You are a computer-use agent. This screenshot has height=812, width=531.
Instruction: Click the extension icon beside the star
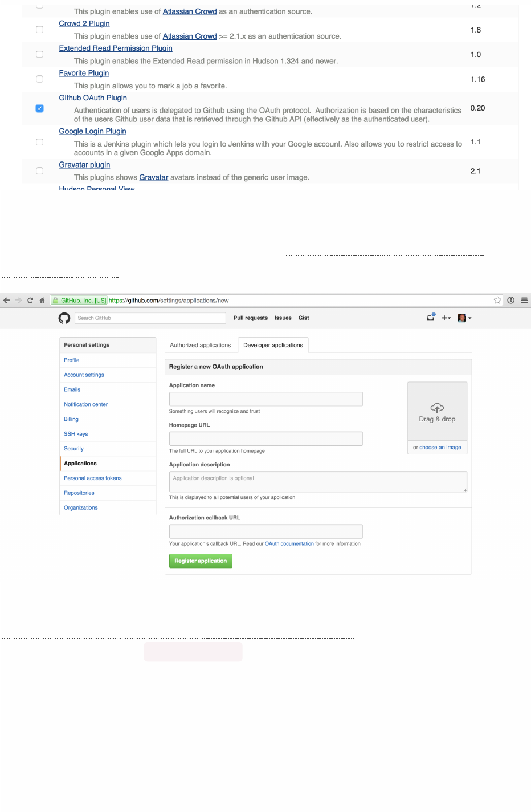pyautogui.click(x=511, y=301)
